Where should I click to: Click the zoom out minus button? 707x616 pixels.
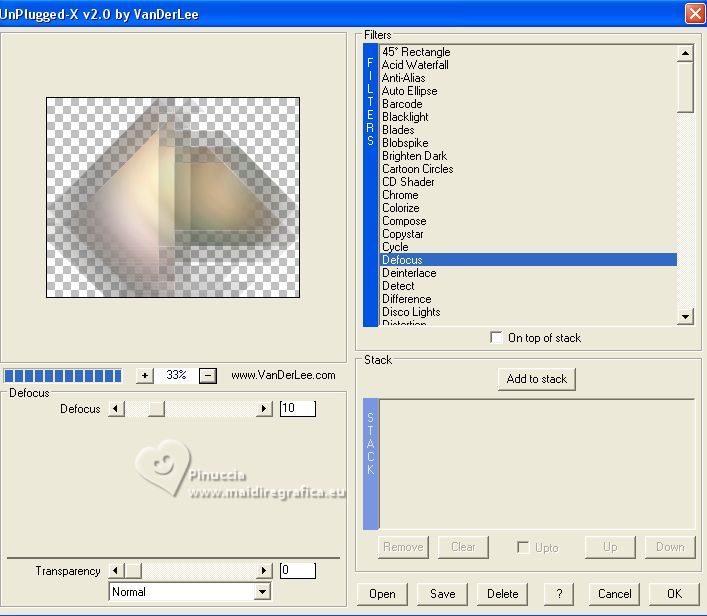click(x=208, y=375)
